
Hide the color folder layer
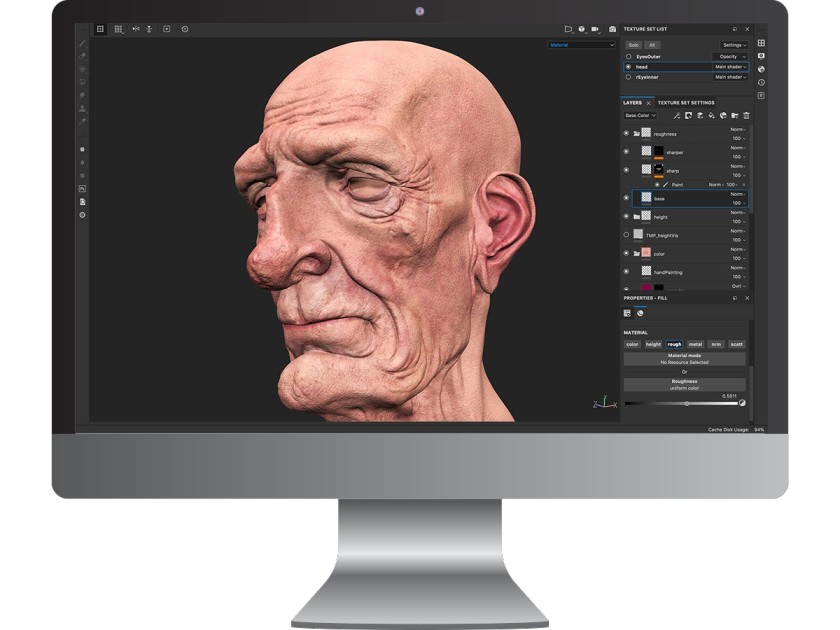pyautogui.click(x=626, y=253)
